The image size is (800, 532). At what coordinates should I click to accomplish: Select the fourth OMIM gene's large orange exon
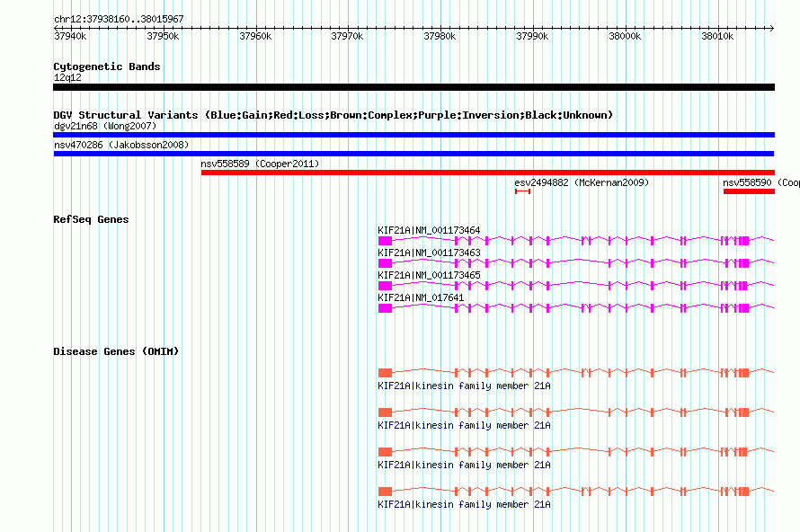click(x=386, y=492)
